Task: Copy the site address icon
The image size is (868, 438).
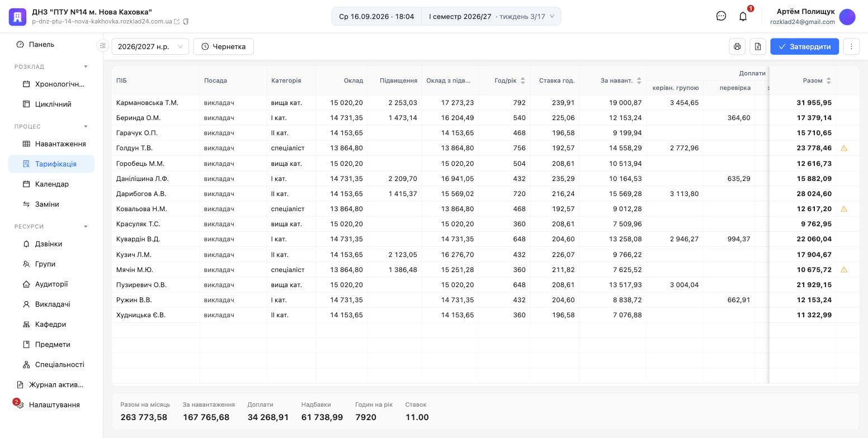Action: click(x=186, y=22)
